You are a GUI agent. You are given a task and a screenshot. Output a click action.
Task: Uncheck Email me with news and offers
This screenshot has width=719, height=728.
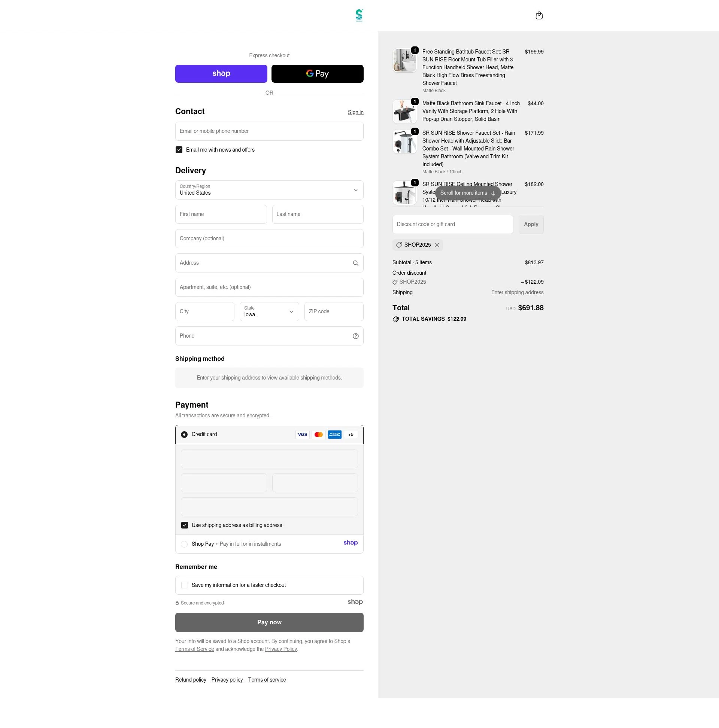(x=179, y=150)
